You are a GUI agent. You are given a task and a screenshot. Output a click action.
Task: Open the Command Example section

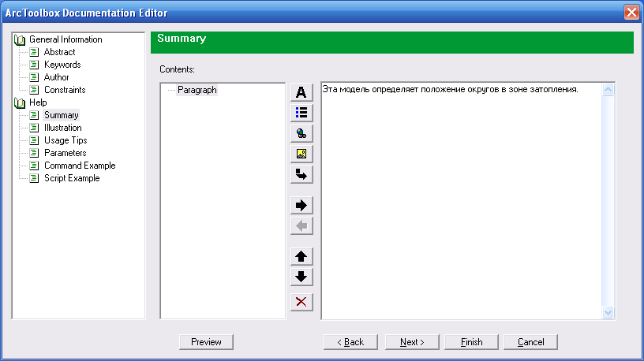[x=80, y=166]
